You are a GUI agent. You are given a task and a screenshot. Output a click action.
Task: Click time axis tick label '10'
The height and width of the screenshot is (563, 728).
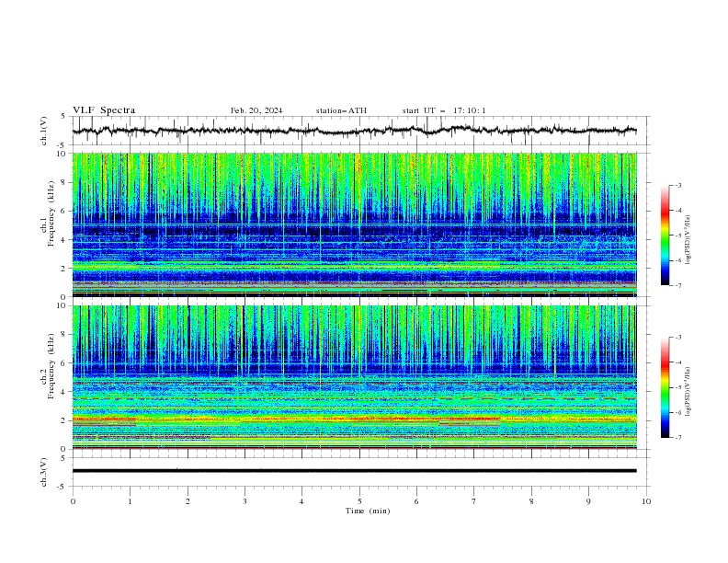tap(646, 501)
